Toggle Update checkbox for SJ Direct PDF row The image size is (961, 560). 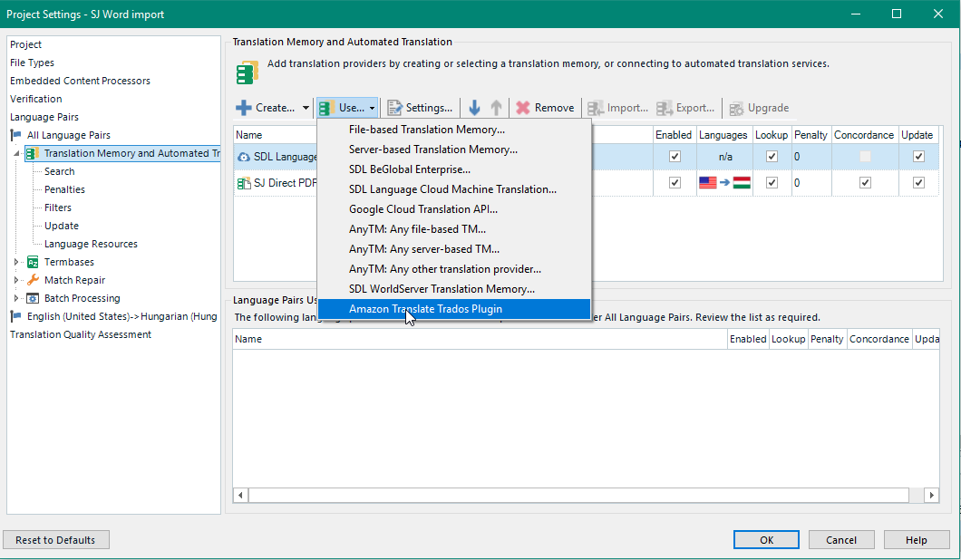918,182
